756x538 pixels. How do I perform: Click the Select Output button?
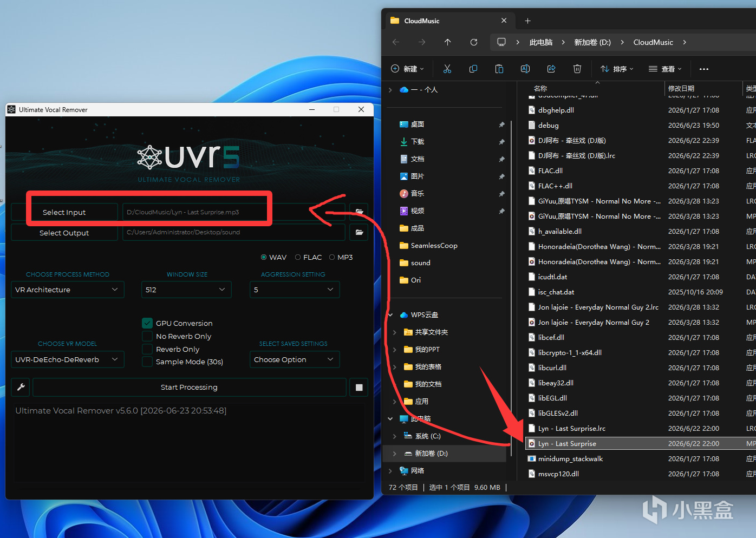pos(64,233)
